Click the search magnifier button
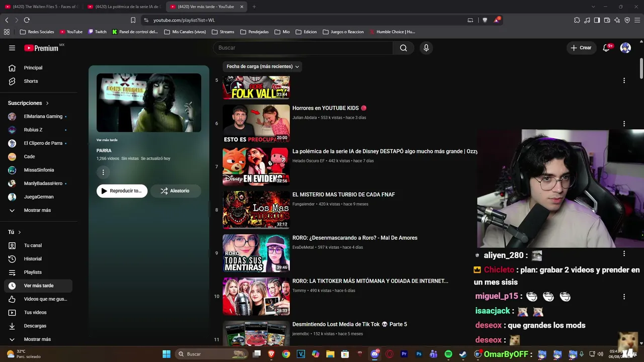The width and height of the screenshot is (644, 362). (404, 48)
